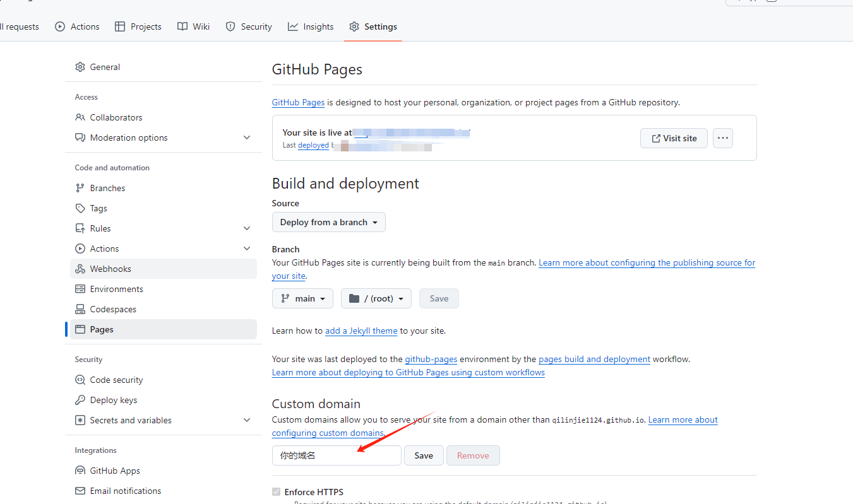The image size is (853, 504).
Task: Click the Branches icon in sidebar
Action: coord(80,188)
